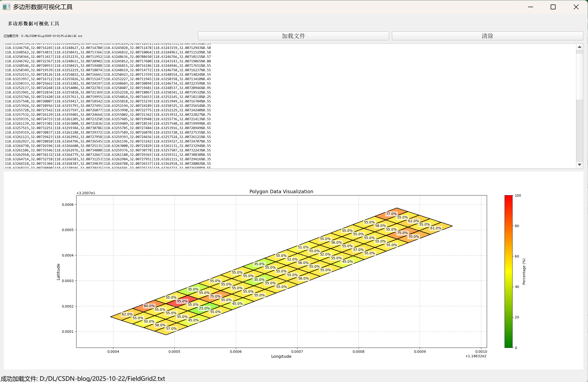588x382 pixels.
Task: Click the app icon in title bar
Action: point(6,7)
